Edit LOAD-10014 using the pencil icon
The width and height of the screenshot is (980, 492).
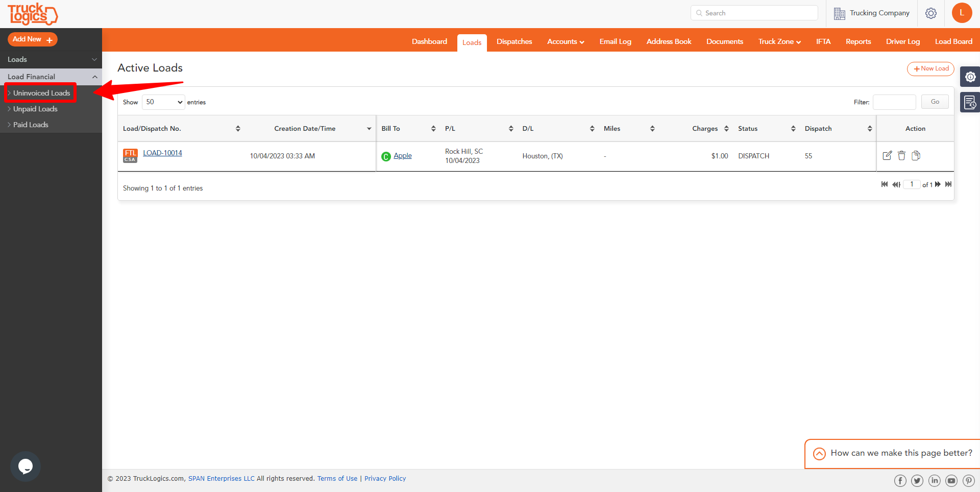pyautogui.click(x=888, y=155)
